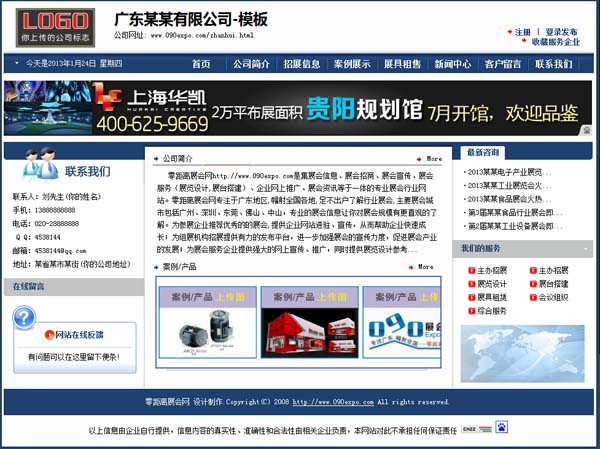
Task: Click 收藏服务企业 bookmark link
Action: pyautogui.click(x=556, y=42)
